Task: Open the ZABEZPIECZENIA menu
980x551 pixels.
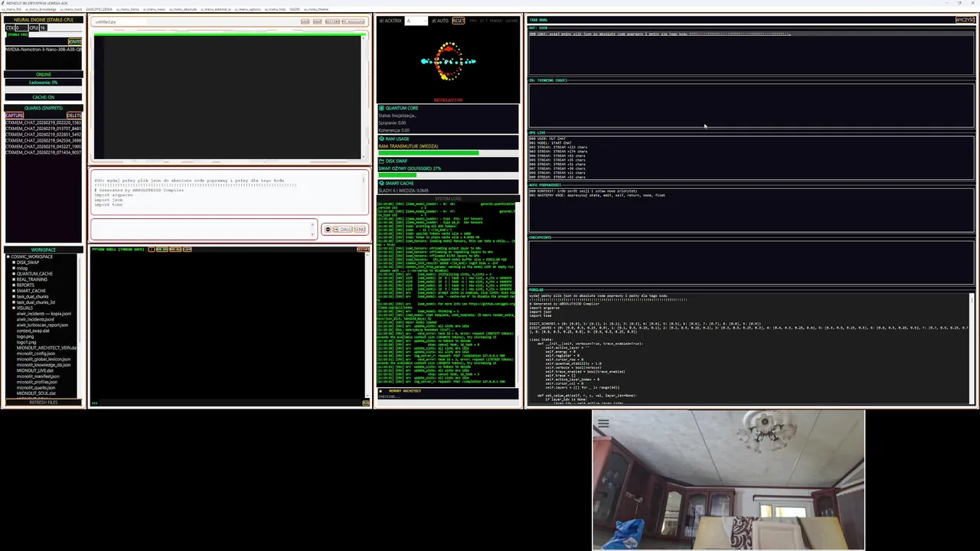Action: tap(99, 9)
